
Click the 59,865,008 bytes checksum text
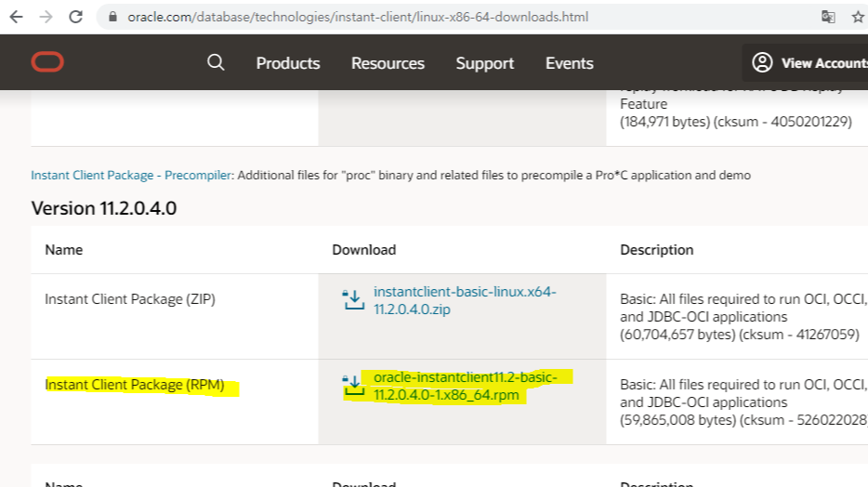click(x=743, y=420)
